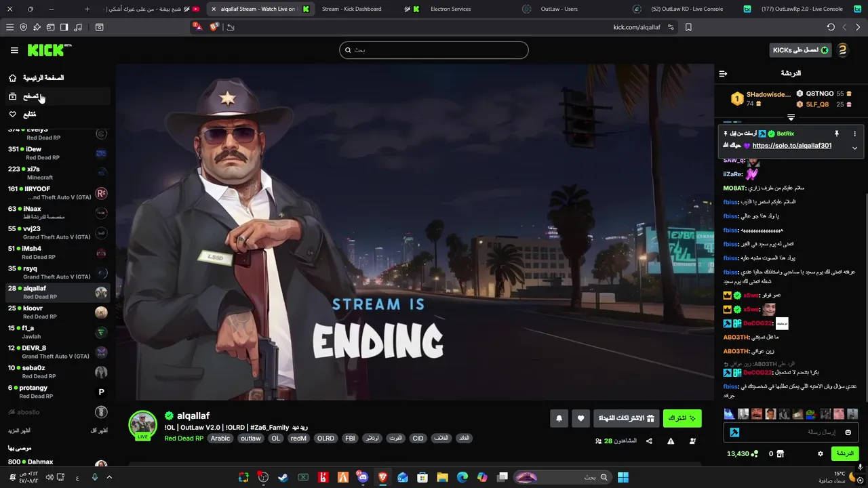Click the Kick search field
868x488 pixels.
(434, 49)
